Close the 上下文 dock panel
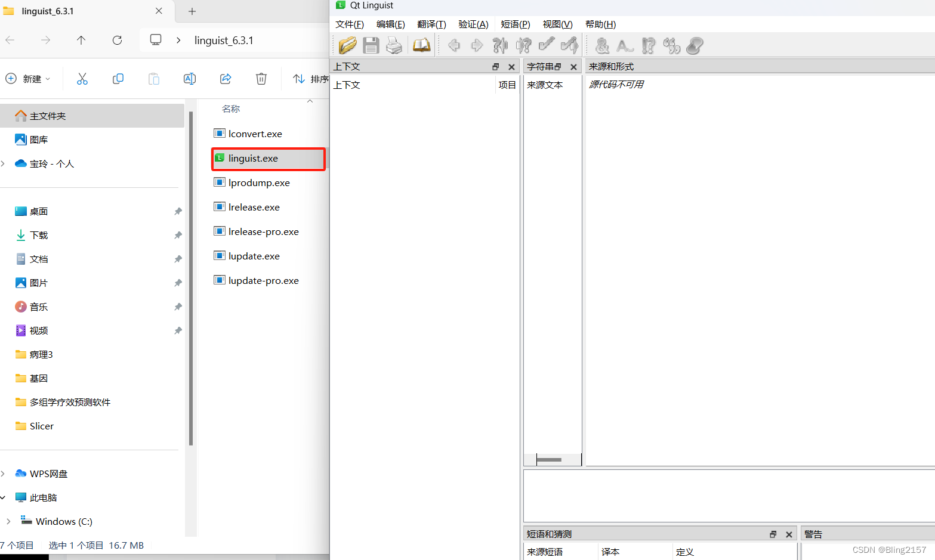This screenshot has height=560, width=935. pos(511,67)
